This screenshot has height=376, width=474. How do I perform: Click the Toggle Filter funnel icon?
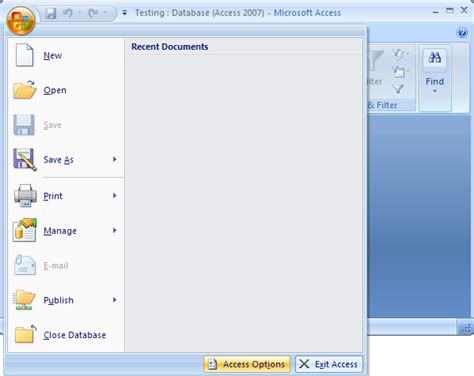pos(398,89)
